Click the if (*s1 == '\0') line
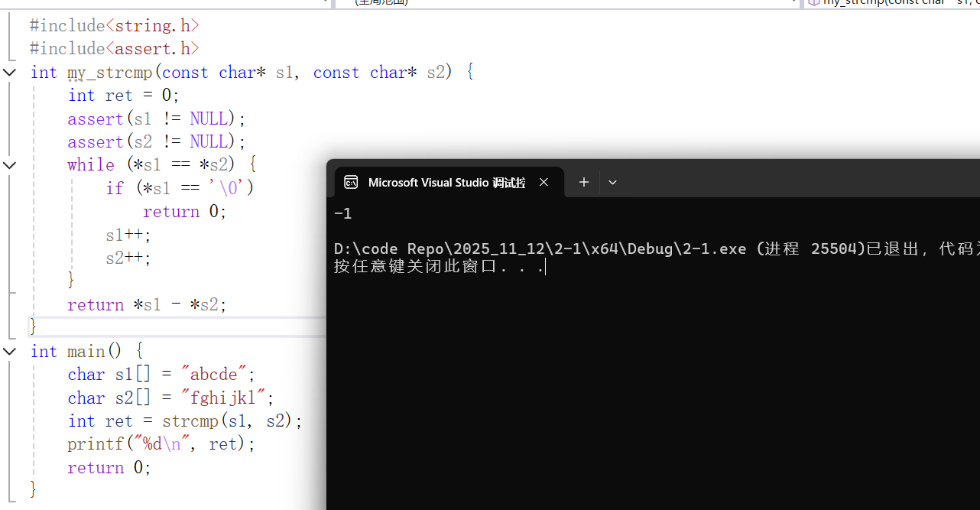This screenshot has width=980, height=510. [180, 188]
